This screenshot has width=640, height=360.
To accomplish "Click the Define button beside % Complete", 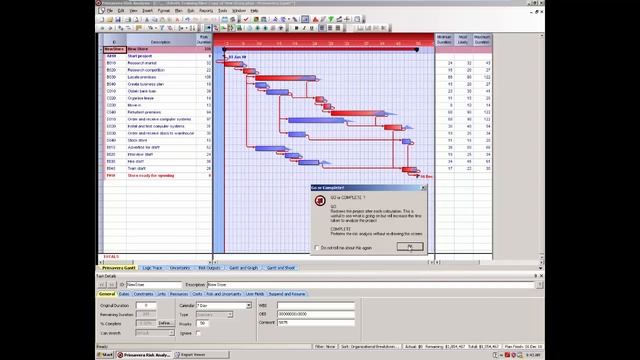I will (x=165, y=323).
